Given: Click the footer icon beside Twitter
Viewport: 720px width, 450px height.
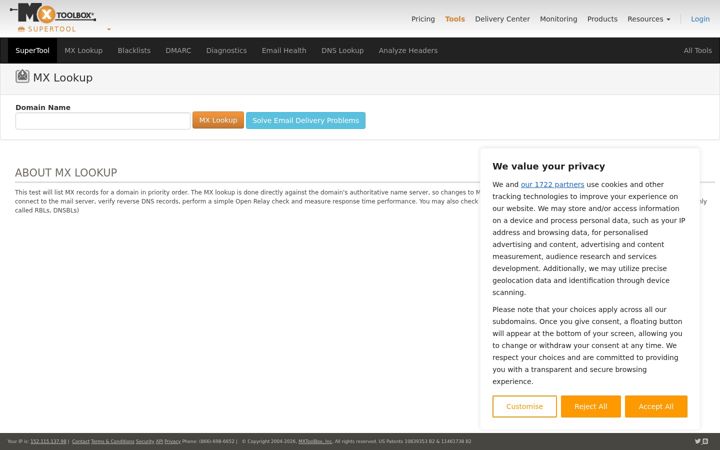Looking at the screenshot, I should [x=705, y=441].
